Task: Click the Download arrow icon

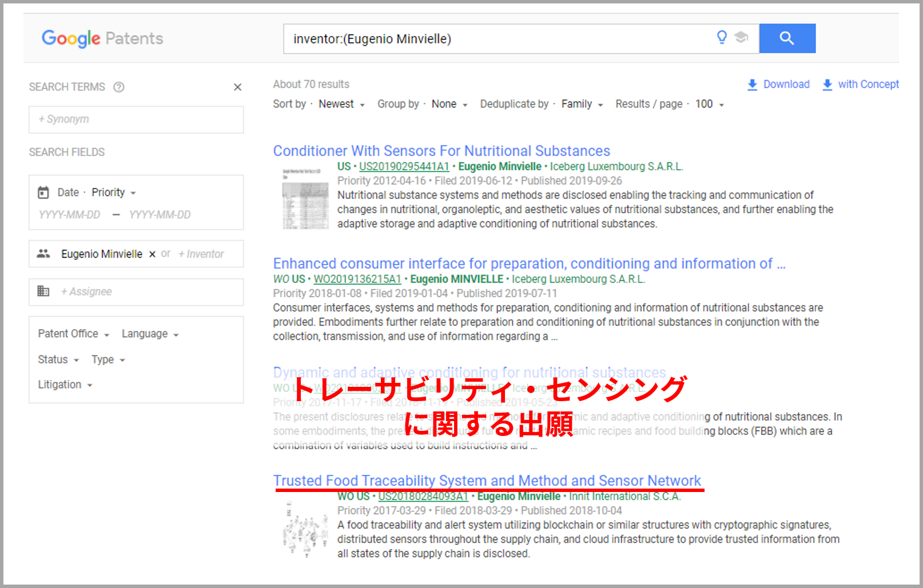Action: coord(753,85)
